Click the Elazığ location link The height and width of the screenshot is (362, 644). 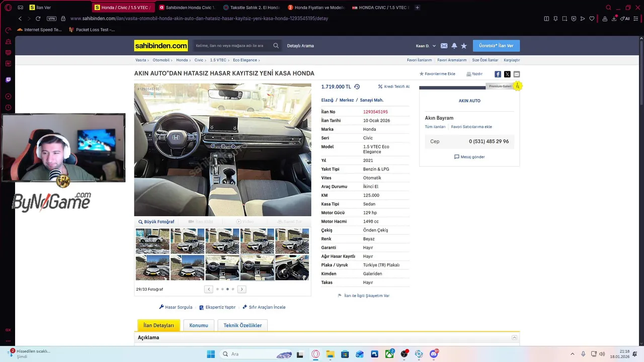[x=328, y=100]
